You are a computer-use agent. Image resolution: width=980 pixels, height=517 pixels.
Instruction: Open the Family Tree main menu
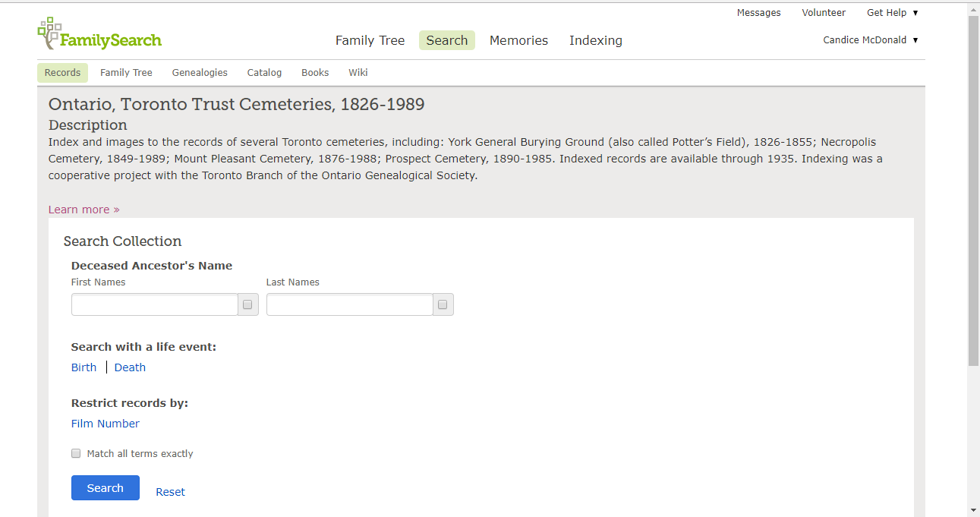click(370, 40)
